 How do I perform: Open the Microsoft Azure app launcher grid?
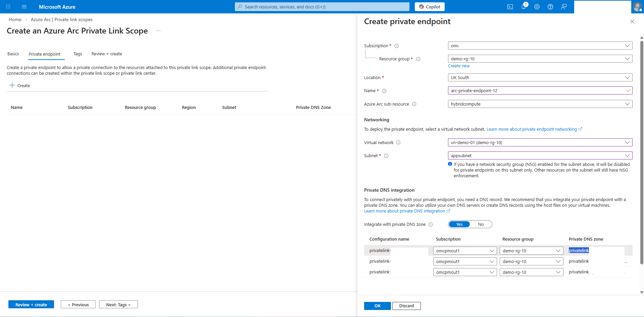pyautogui.click(x=8, y=7)
